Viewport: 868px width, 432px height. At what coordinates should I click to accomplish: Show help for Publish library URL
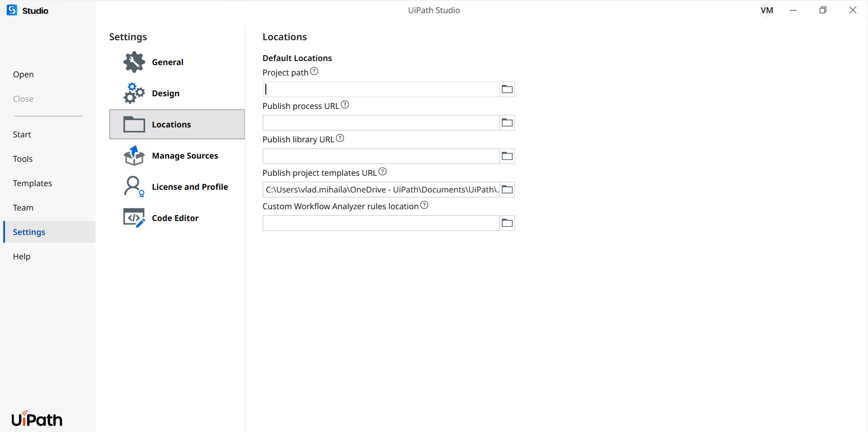340,138
